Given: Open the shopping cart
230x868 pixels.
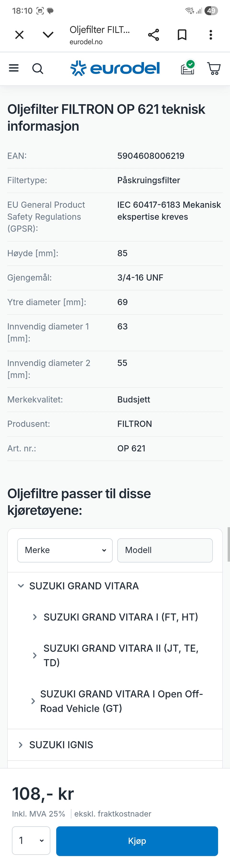Looking at the screenshot, I should (x=214, y=68).
